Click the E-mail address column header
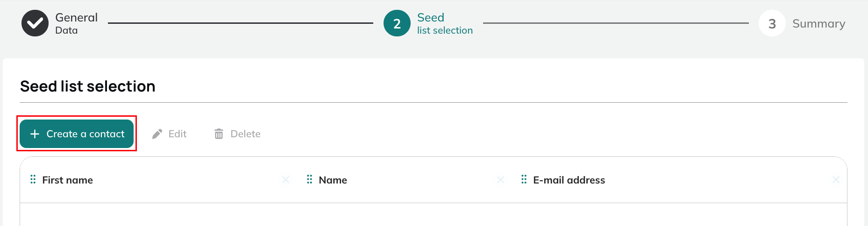This screenshot has height=226, width=868. click(x=569, y=180)
